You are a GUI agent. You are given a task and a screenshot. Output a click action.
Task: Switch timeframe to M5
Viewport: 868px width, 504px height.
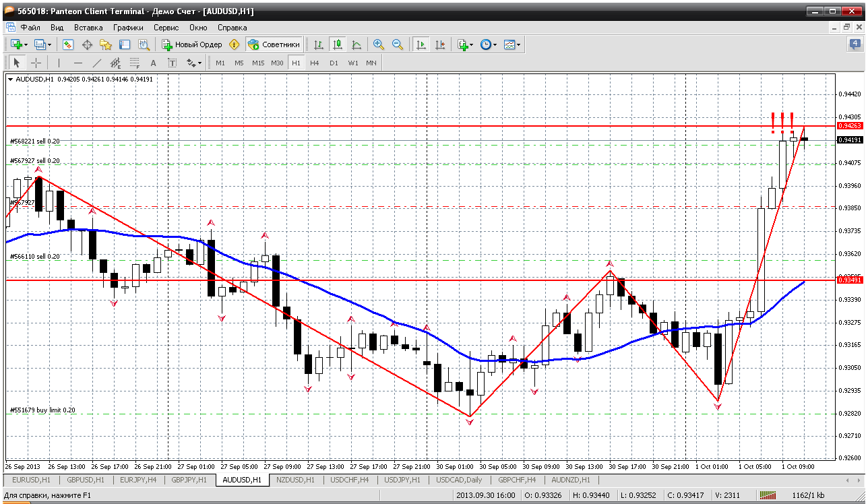click(239, 63)
